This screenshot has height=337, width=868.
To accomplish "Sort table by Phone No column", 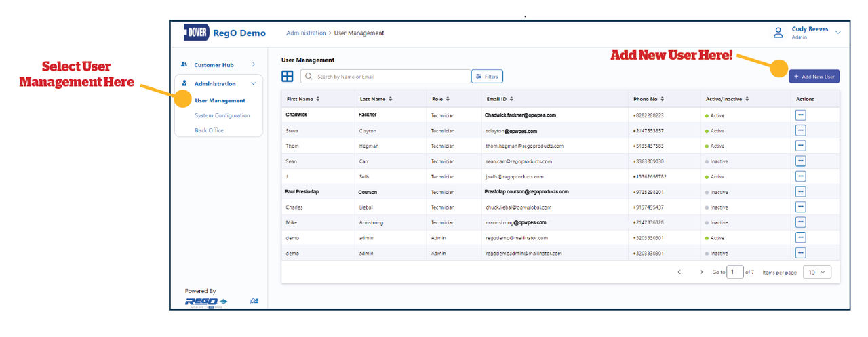I will 662,99.
